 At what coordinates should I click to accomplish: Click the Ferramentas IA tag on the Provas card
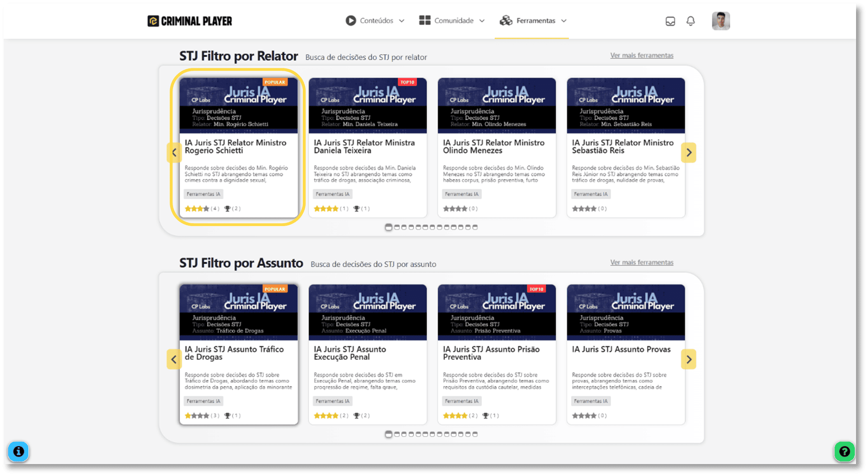click(590, 401)
